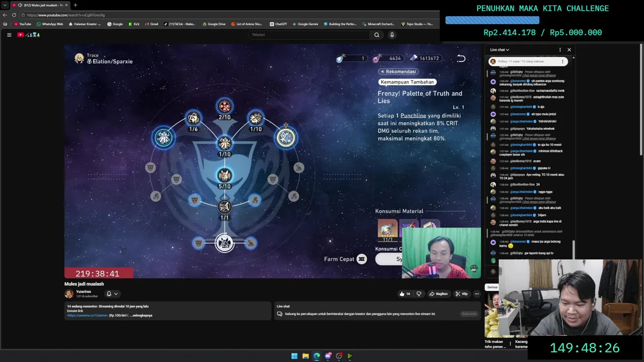Click the Klip button
Screen dimensions: 644x362
pos(461,294)
